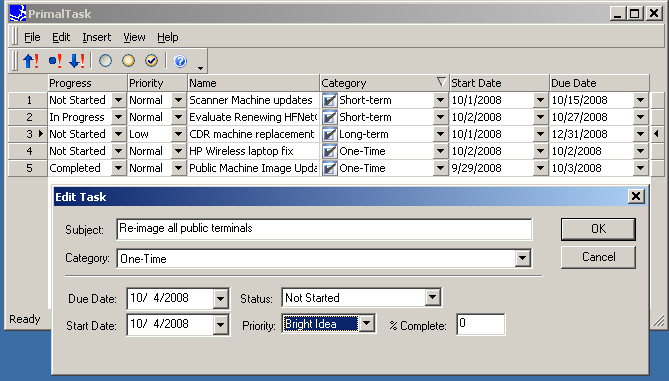Cancel the Edit Task dialog

coord(598,257)
